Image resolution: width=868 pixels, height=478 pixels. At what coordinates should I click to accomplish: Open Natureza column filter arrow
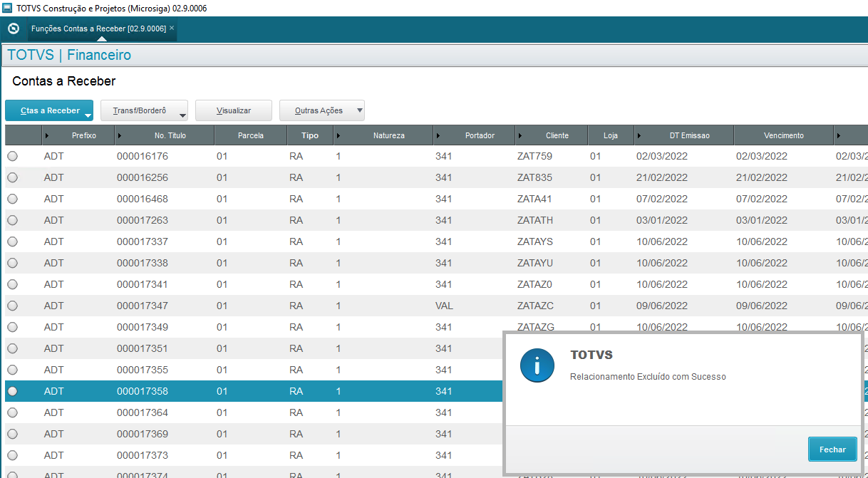[339, 135]
